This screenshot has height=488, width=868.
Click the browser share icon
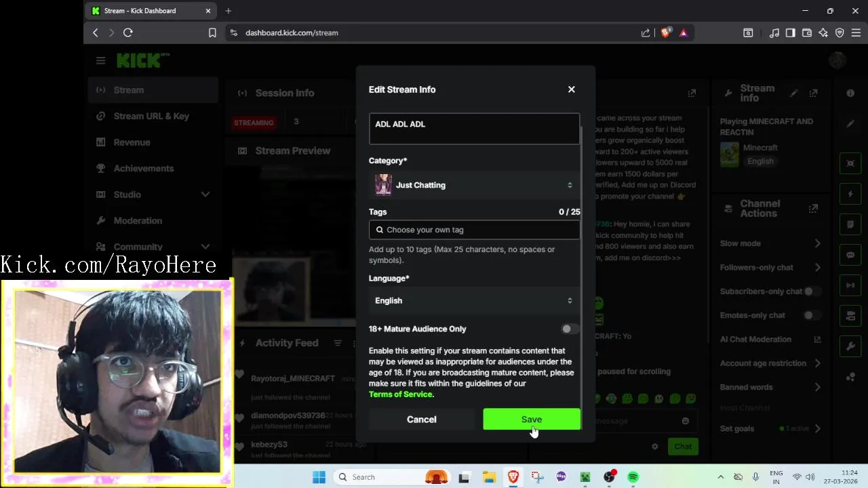tap(645, 33)
